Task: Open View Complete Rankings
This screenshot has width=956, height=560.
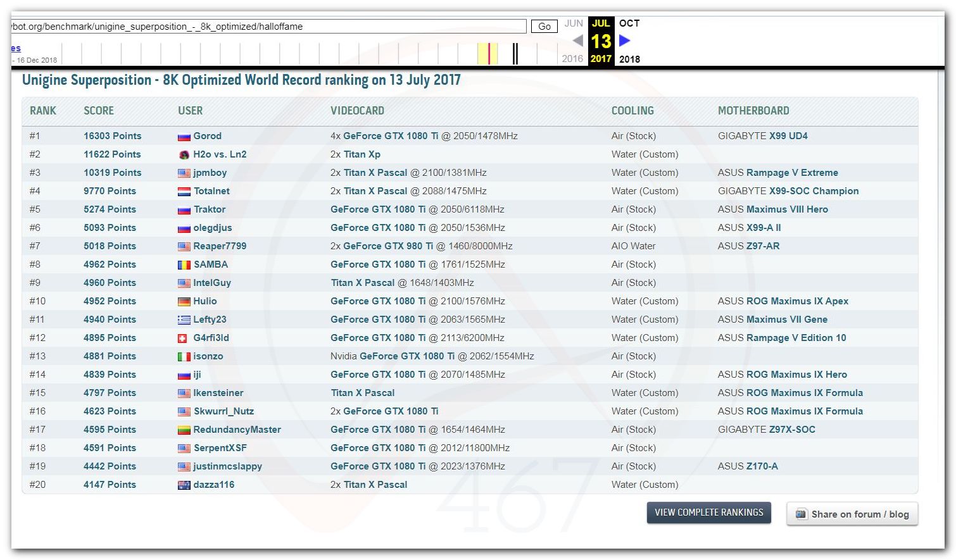Action: (709, 513)
